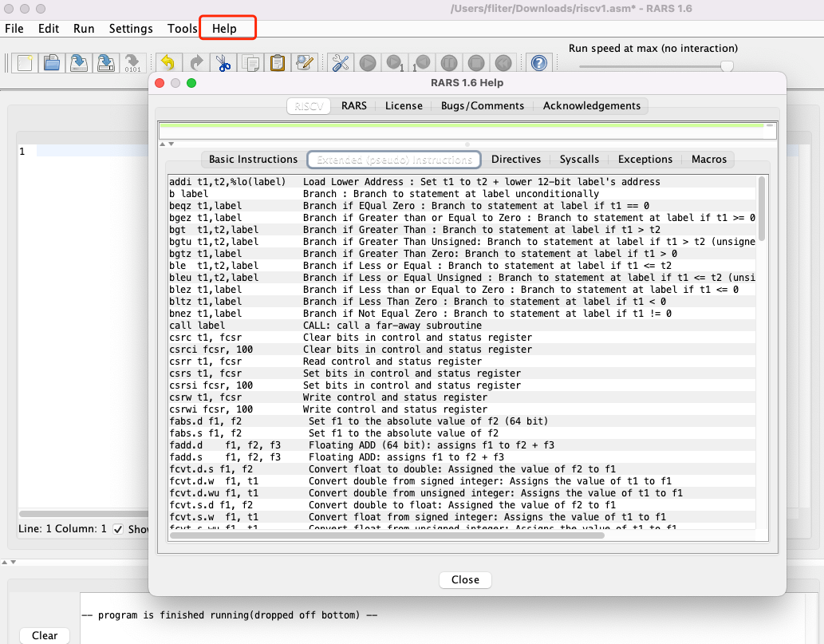Click the 'program is finished running' message text
The height and width of the screenshot is (644, 824).
click(230, 615)
